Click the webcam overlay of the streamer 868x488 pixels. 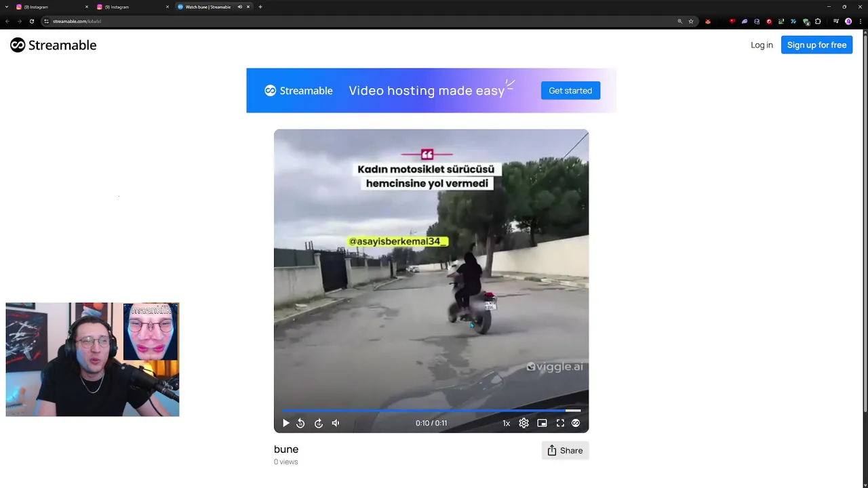coord(92,359)
